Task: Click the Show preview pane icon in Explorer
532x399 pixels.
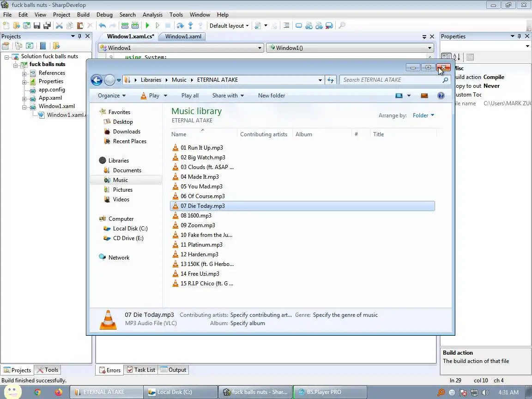Action: [424, 96]
